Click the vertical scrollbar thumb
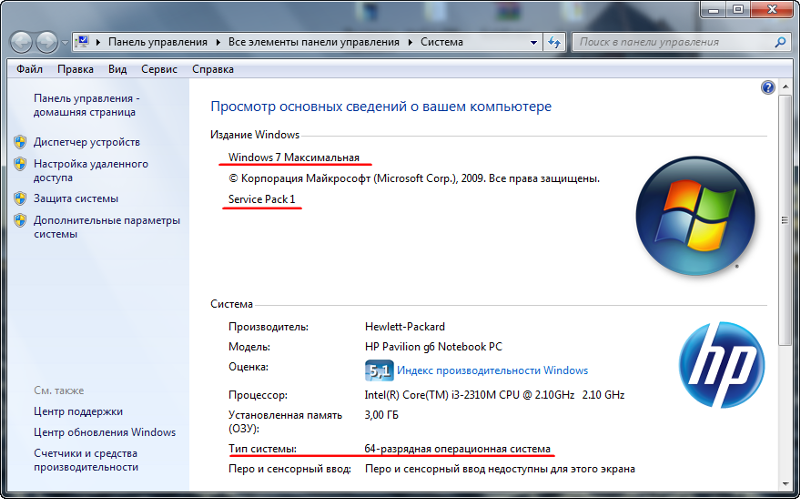 pyautogui.click(x=785, y=220)
